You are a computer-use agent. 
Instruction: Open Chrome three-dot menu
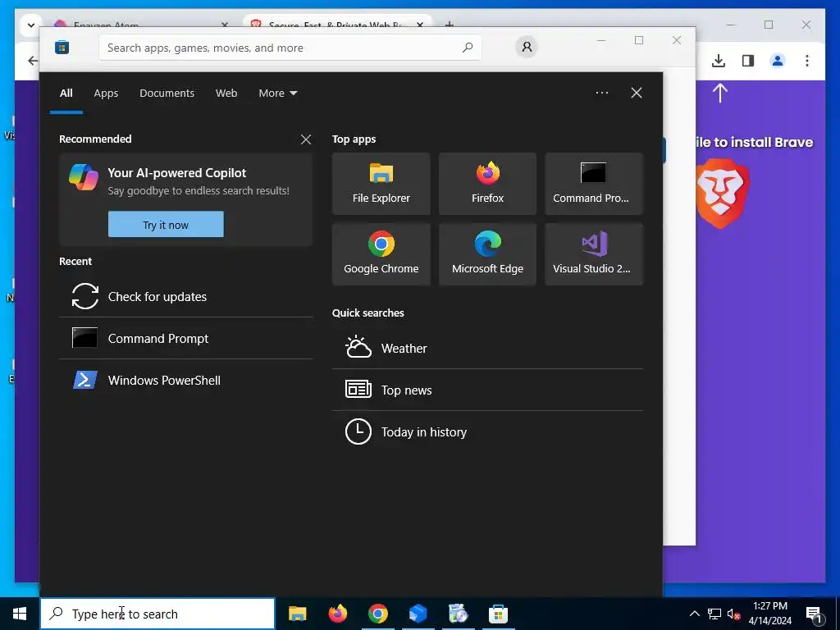pos(807,61)
